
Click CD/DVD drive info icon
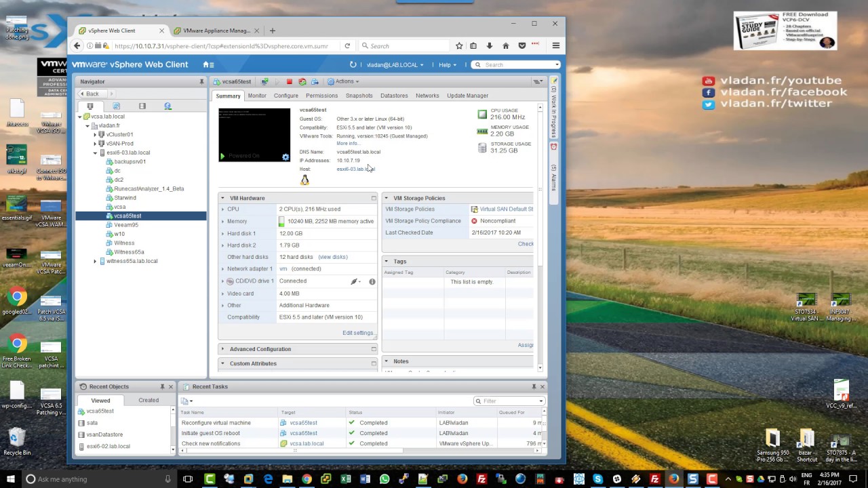pos(372,281)
